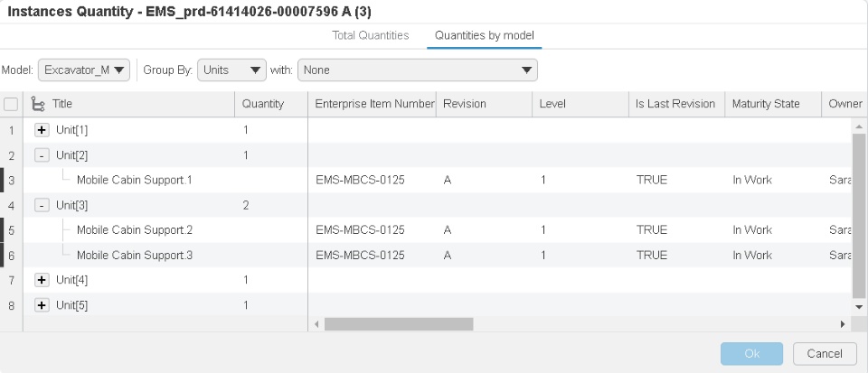Open the 'with: None' dropdown
Viewport: 868px width, 373px height.
click(417, 70)
